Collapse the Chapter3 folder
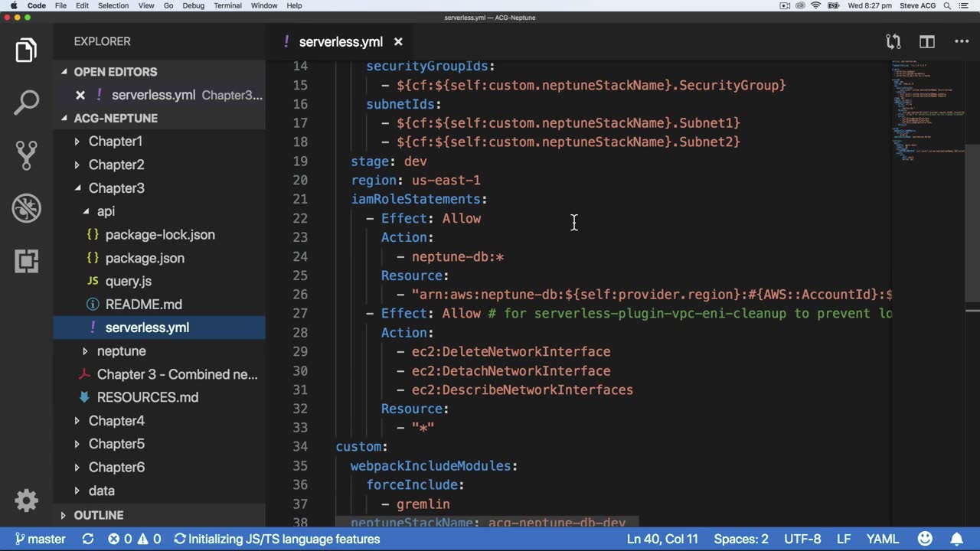 (x=116, y=188)
